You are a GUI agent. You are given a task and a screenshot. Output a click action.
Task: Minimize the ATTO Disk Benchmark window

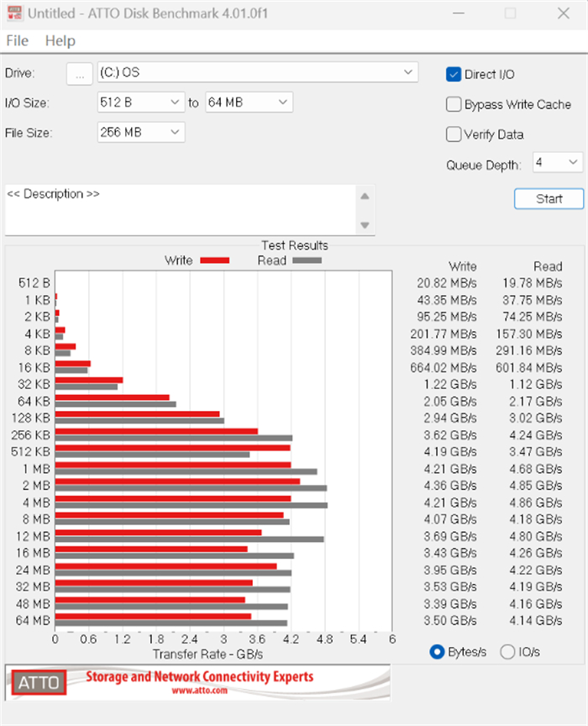[459, 13]
